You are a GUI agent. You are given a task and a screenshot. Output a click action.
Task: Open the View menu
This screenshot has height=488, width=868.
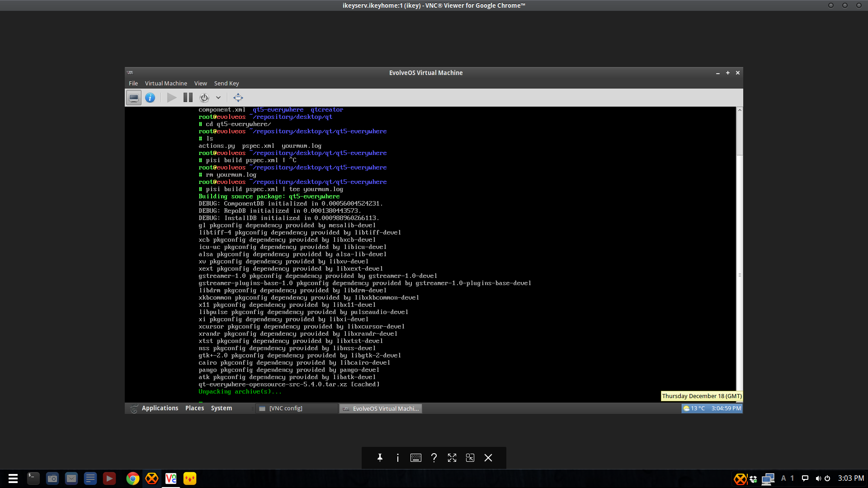tap(201, 83)
